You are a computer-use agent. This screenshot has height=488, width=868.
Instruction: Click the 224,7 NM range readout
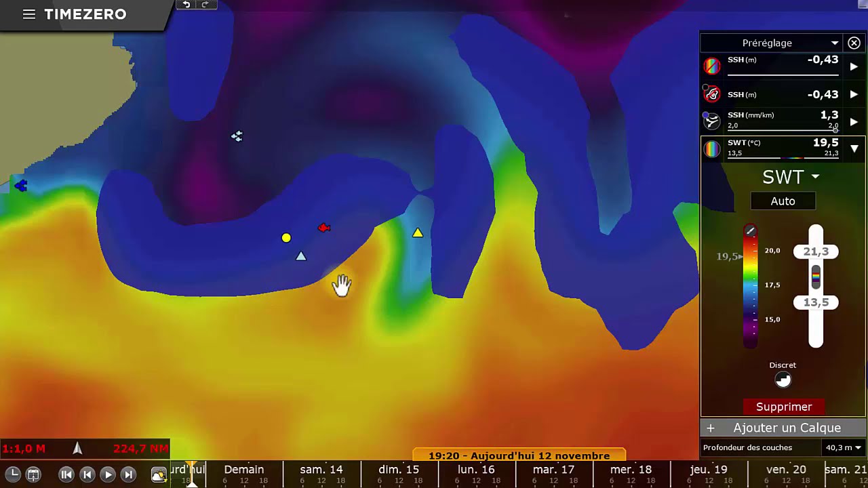pyautogui.click(x=140, y=449)
